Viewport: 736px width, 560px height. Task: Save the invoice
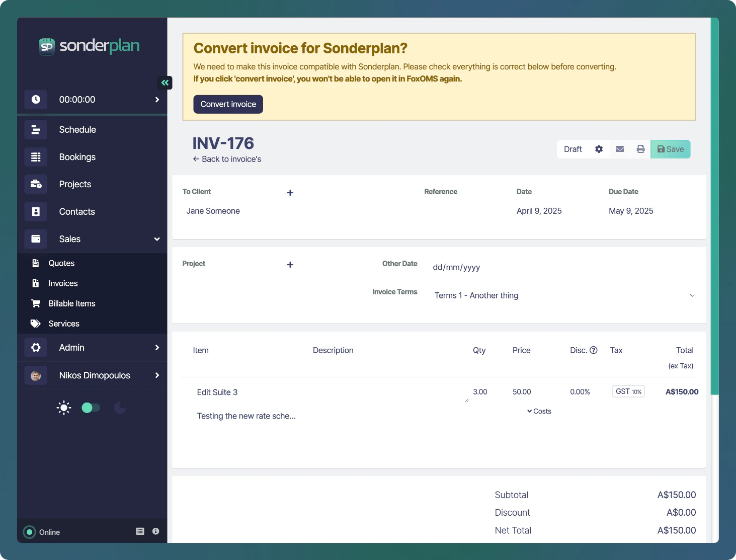tap(671, 149)
